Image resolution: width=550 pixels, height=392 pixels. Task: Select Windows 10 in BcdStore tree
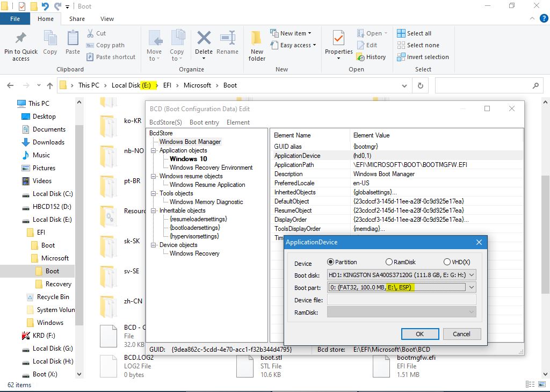pos(188,159)
